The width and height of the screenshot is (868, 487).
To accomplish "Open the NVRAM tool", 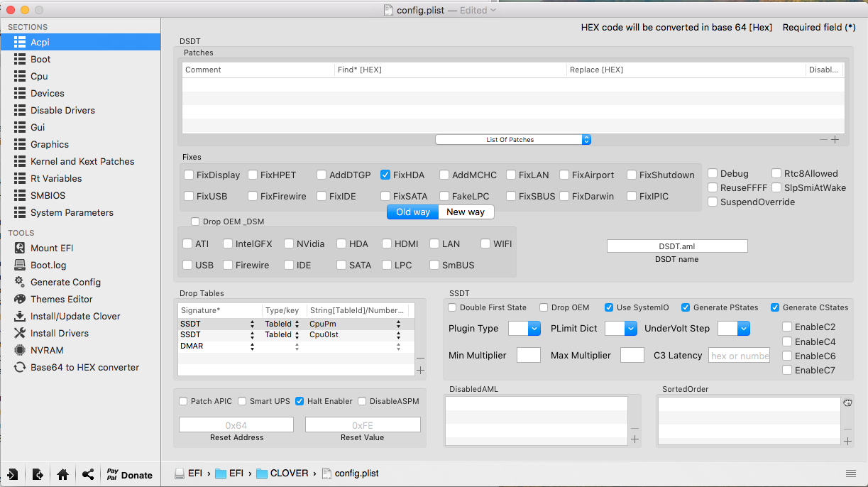I will pos(46,350).
